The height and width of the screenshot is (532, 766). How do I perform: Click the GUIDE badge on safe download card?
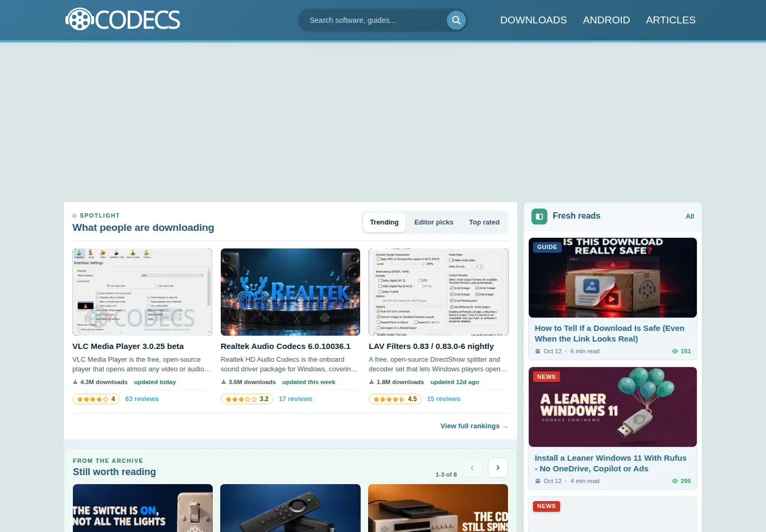tap(547, 247)
